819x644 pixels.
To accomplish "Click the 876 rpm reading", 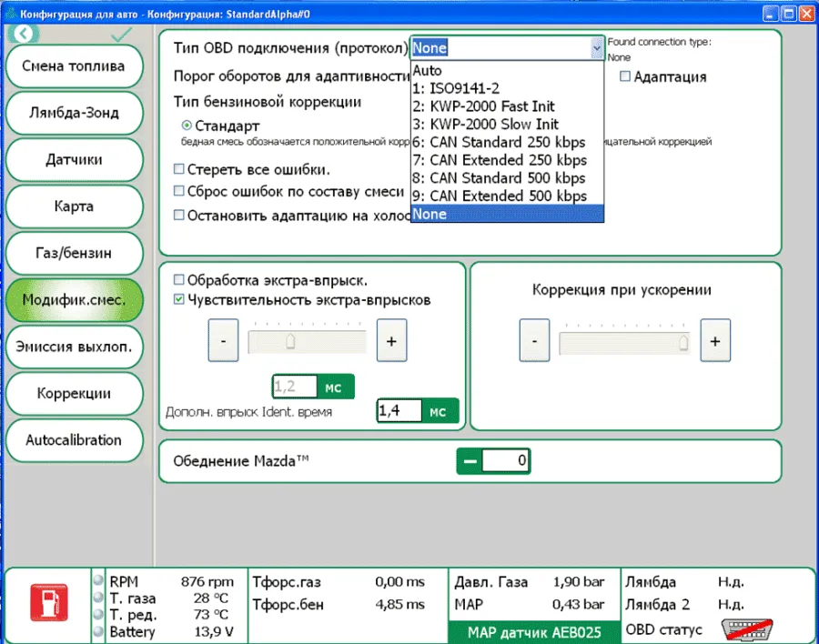I will pos(207,581).
